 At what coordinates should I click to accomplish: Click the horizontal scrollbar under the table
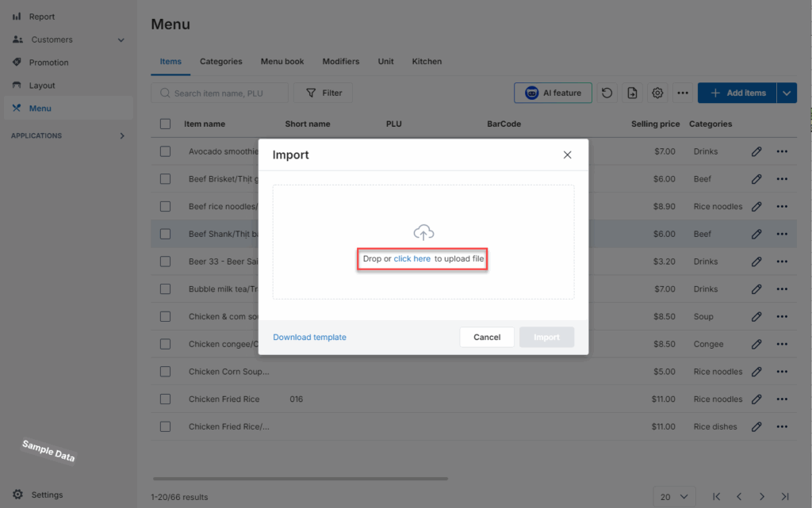[300, 479]
